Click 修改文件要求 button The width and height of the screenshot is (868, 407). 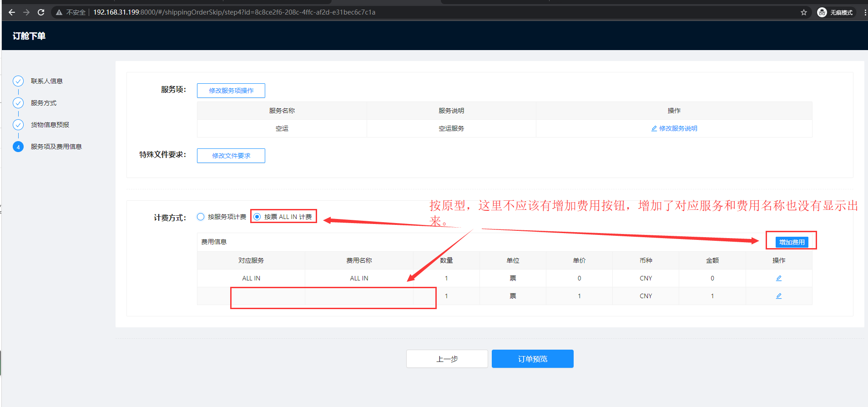[x=231, y=156]
